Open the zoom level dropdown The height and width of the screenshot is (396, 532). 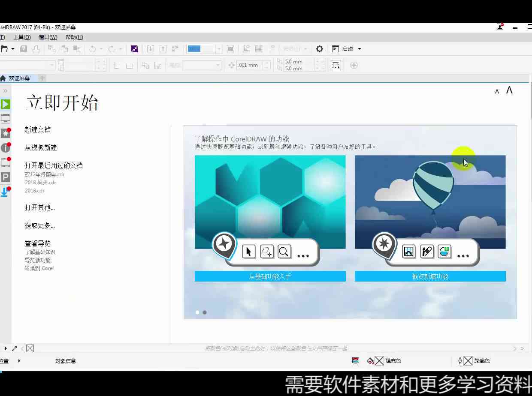[219, 49]
